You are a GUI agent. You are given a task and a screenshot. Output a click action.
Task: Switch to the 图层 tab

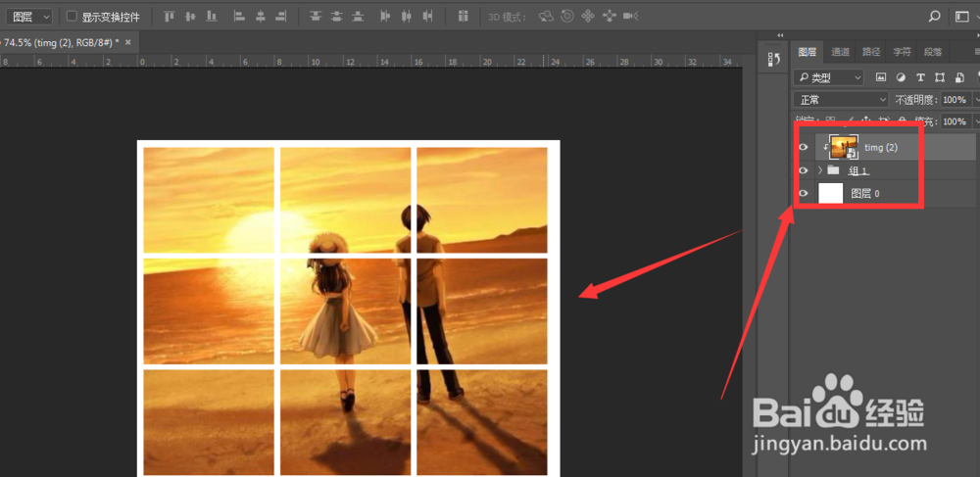(x=808, y=52)
